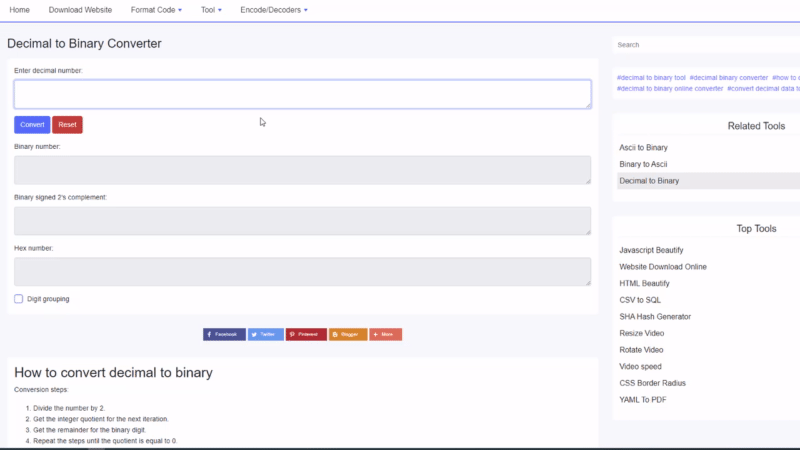
Task: Open Download Website in the navbar
Action: click(80, 10)
